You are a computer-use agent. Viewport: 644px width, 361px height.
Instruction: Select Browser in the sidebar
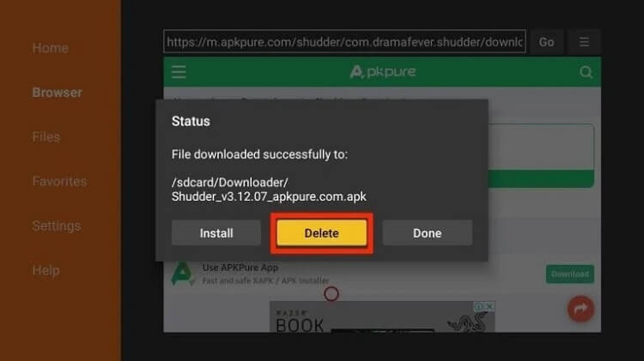click(57, 93)
